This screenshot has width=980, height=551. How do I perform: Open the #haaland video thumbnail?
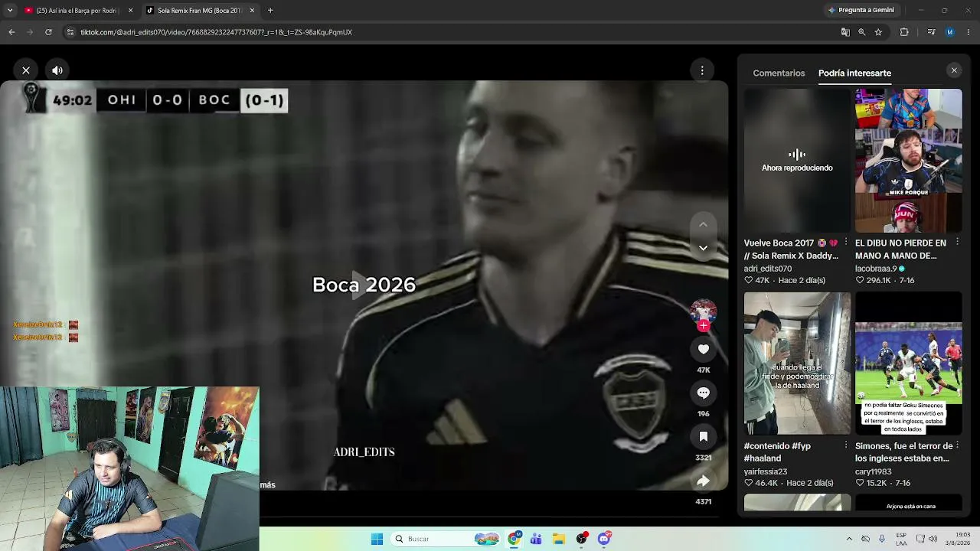point(797,364)
